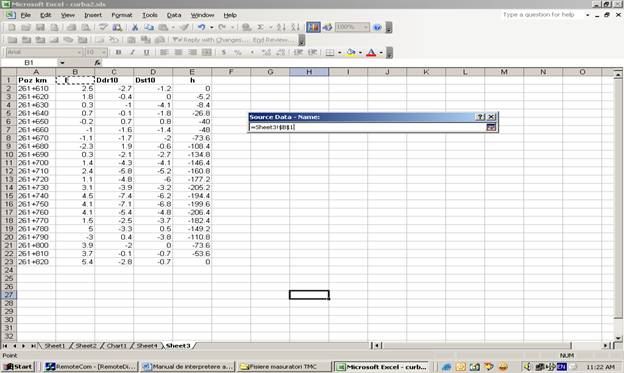Open Manual de interpretare taskbar button
Image resolution: width=624 pixels, height=373 pixels.
click(187, 367)
